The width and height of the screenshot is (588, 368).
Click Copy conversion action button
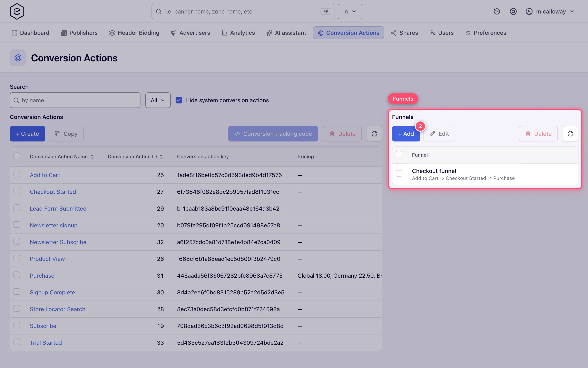pyautogui.click(x=66, y=134)
